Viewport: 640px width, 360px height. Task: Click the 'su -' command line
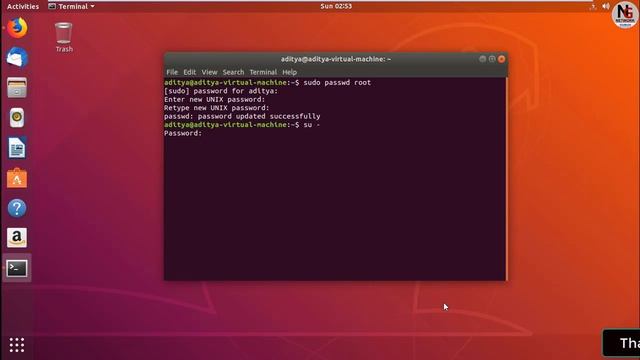(x=242, y=125)
